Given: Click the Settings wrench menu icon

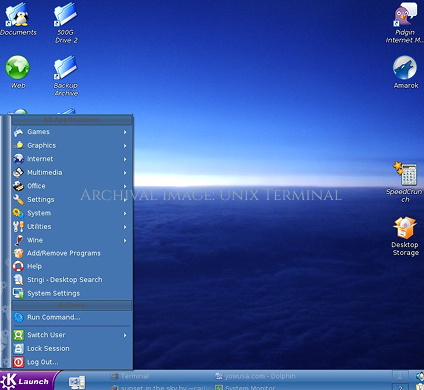Looking at the screenshot, I should 18,199.
